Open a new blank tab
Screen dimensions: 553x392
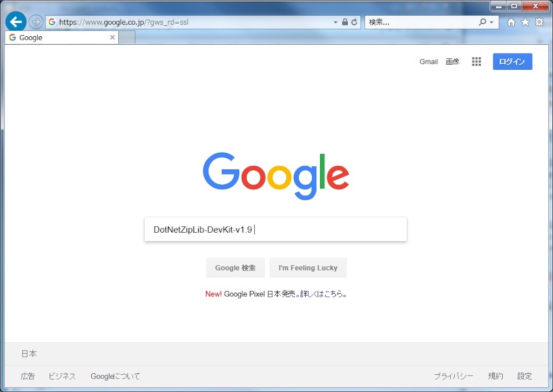pyautogui.click(x=127, y=37)
